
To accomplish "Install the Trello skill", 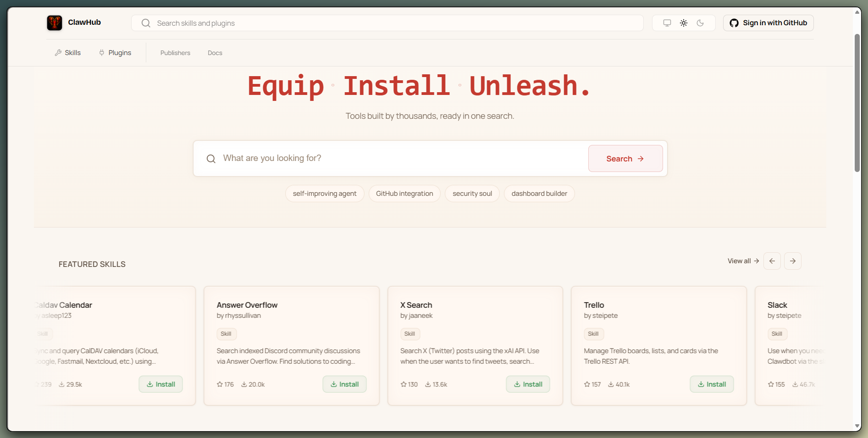I will 712,384.
